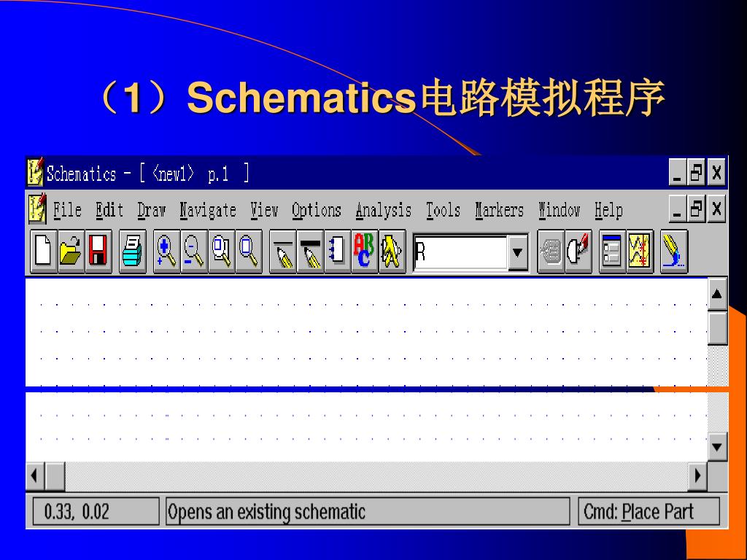Restore the inner schematic document window
Viewport: 747px width, 560px height.
(697, 209)
